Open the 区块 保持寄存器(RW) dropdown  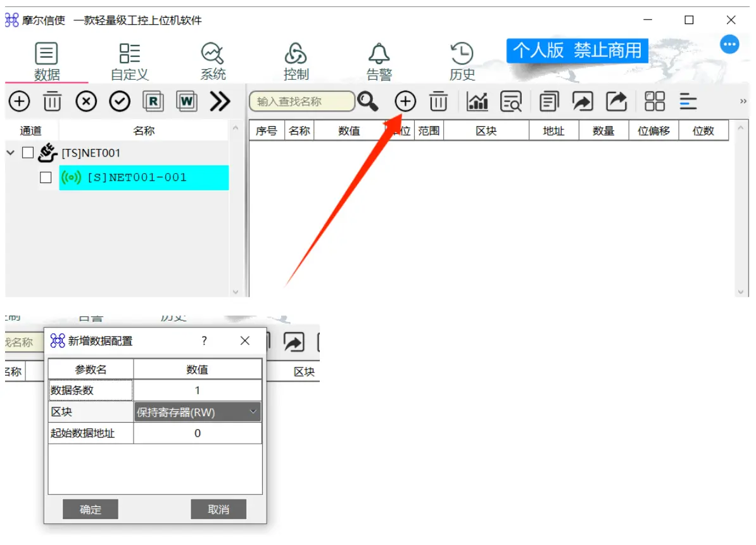click(198, 413)
